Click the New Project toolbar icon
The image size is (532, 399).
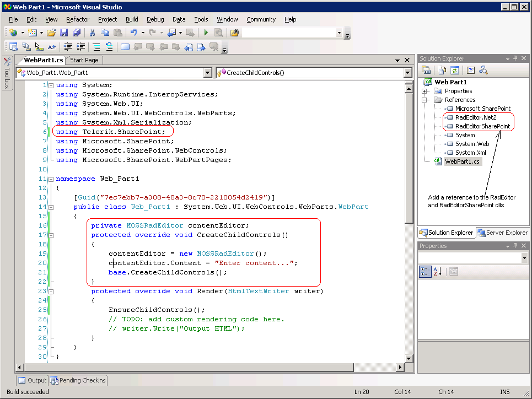tap(14, 33)
